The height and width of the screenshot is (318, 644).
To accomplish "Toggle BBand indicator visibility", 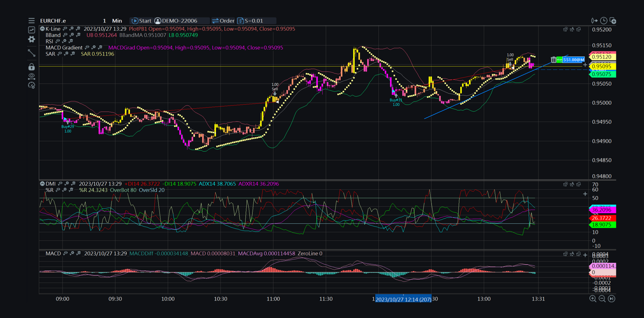I will pyautogui.click(x=65, y=35).
